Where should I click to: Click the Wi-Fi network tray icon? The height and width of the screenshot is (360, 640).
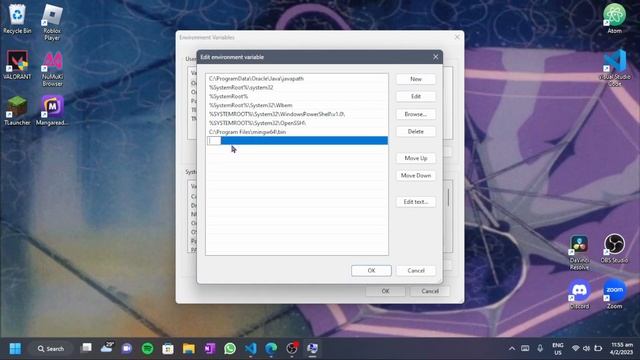click(x=576, y=348)
